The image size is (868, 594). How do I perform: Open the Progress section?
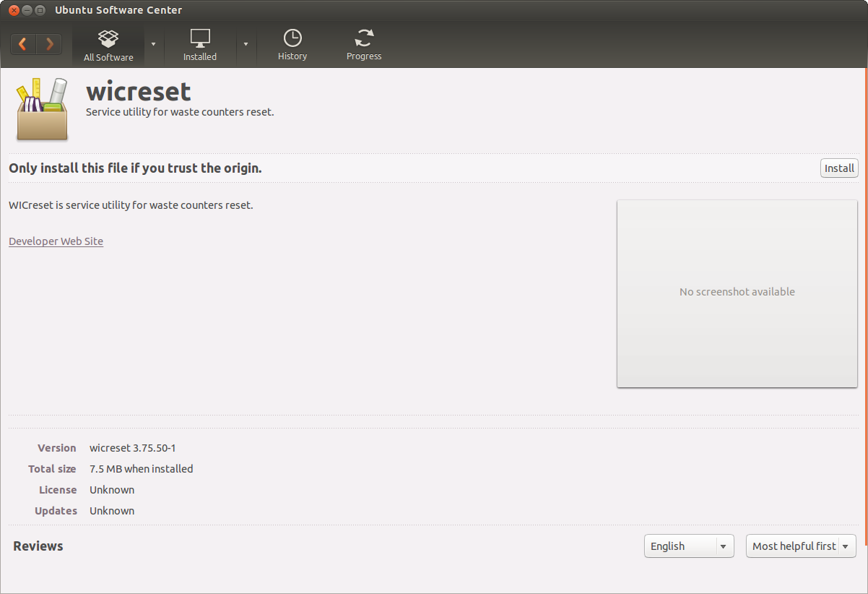point(364,45)
